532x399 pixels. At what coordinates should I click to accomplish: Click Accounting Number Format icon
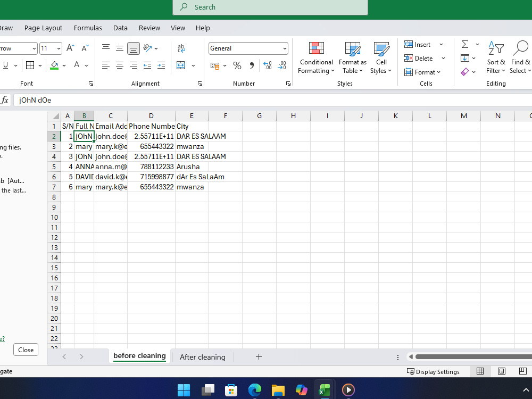click(x=215, y=65)
